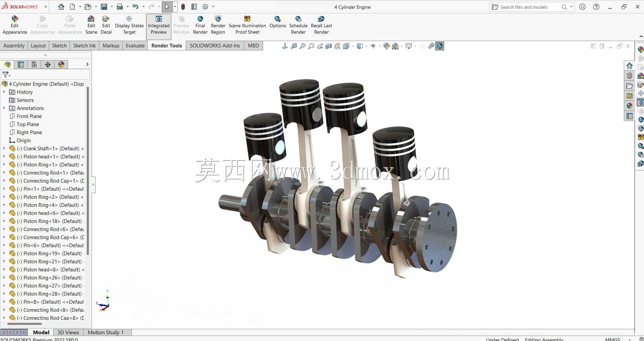The image size is (644, 341).
Task: Click the Edit Appearance tool
Action: (14, 25)
